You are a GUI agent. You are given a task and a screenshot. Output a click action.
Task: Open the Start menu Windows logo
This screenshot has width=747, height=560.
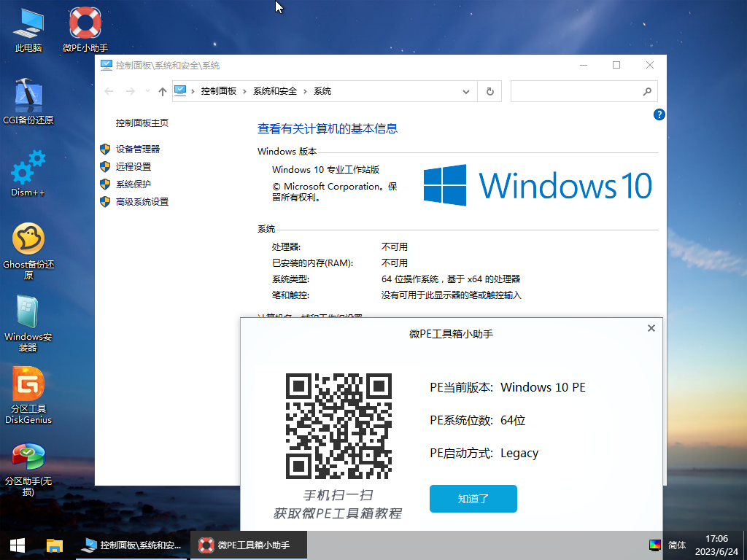[x=18, y=545]
